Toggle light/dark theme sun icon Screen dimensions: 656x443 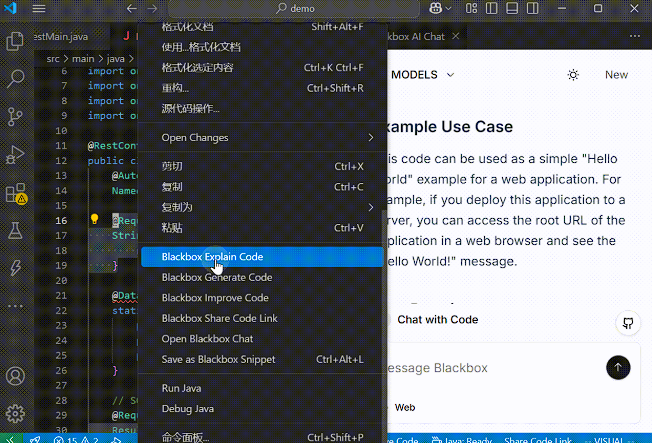pos(573,75)
